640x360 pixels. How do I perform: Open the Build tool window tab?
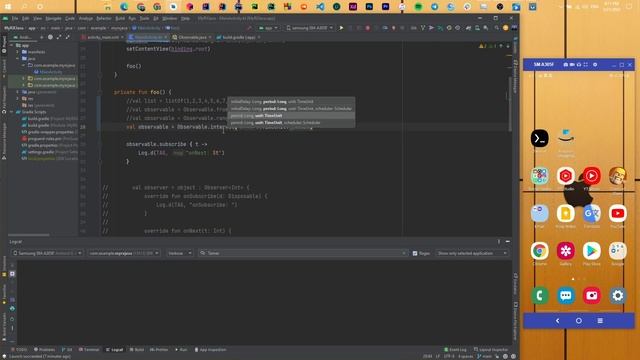136,350
